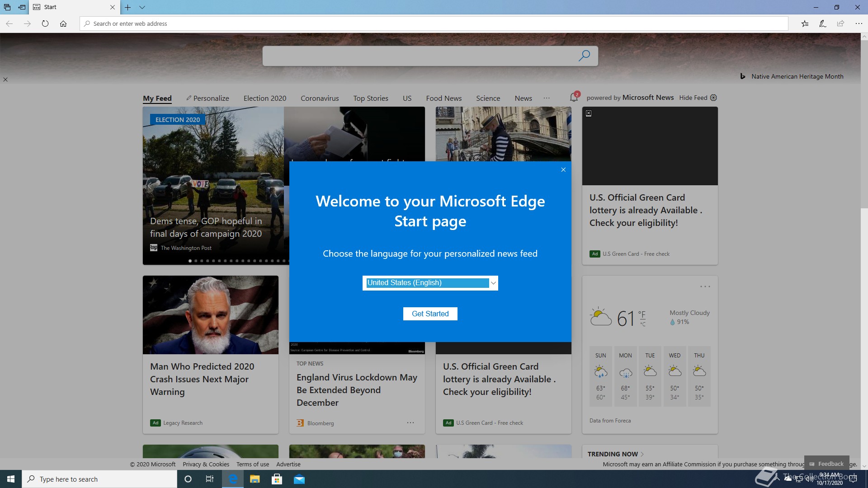Click the Share this page icon
Viewport: 868px width, 488px height.
840,23
